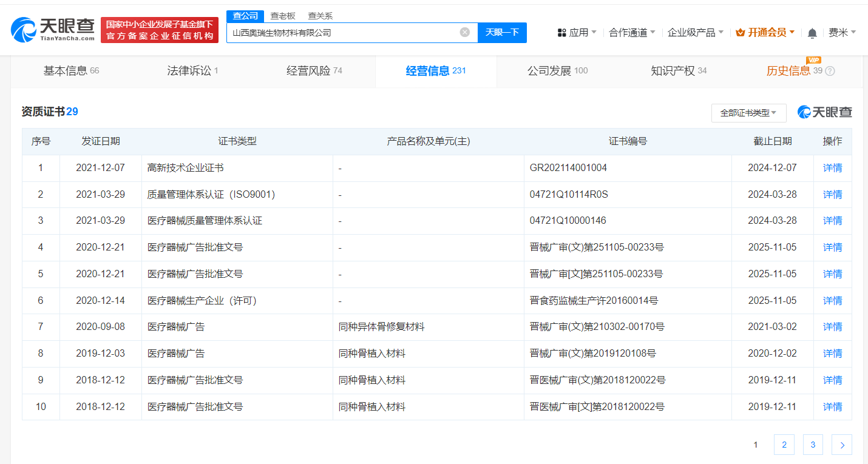Click the Tianyancha watermark logo in the panel

[x=824, y=112]
